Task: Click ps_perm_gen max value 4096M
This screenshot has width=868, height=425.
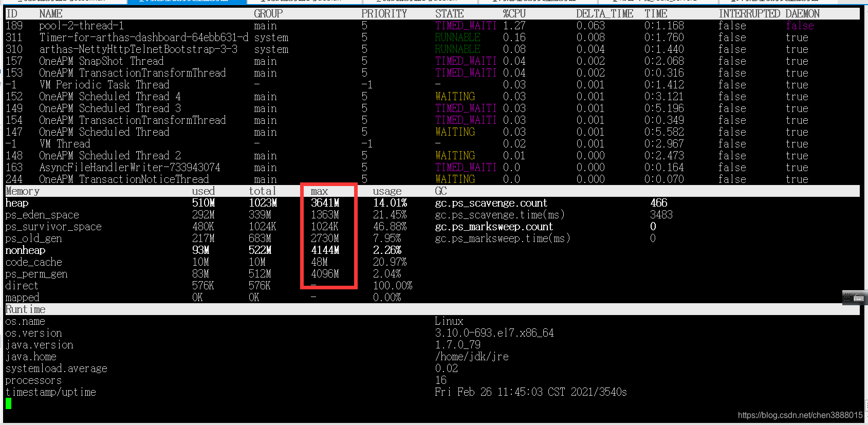Action: (x=325, y=274)
